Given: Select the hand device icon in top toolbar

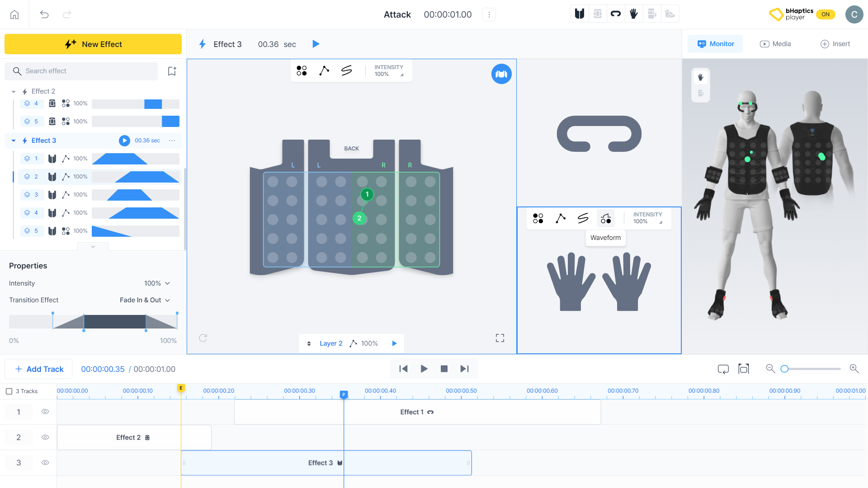Looking at the screenshot, I should point(652,14).
